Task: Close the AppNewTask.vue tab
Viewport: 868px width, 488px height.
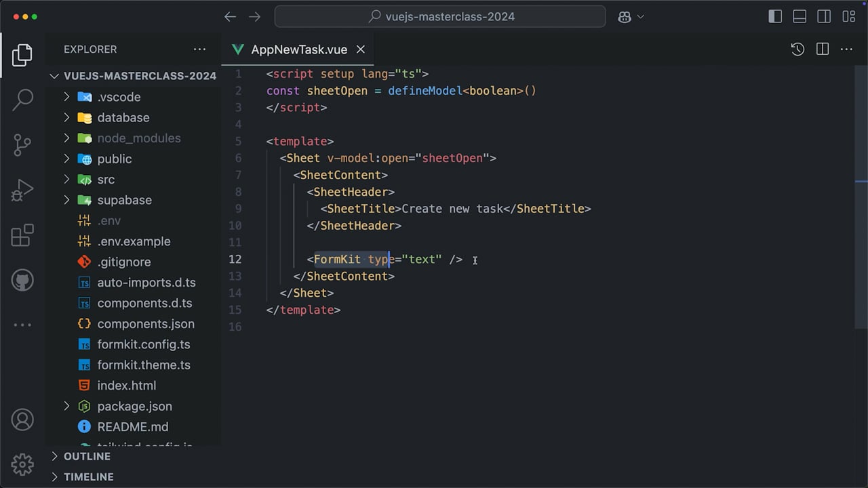Action: [x=361, y=49]
